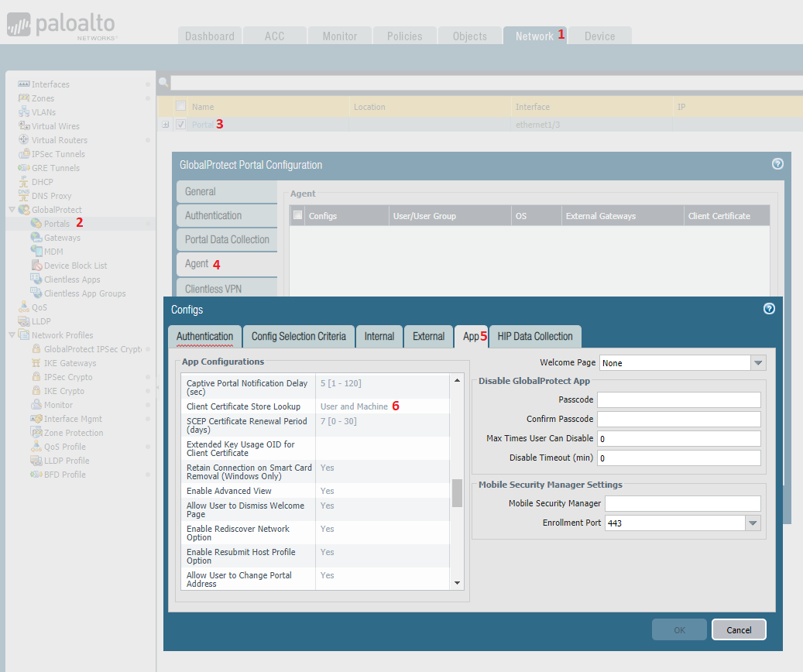This screenshot has width=803, height=672.
Task: Open the Welcome Page dropdown
Action: (x=758, y=362)
